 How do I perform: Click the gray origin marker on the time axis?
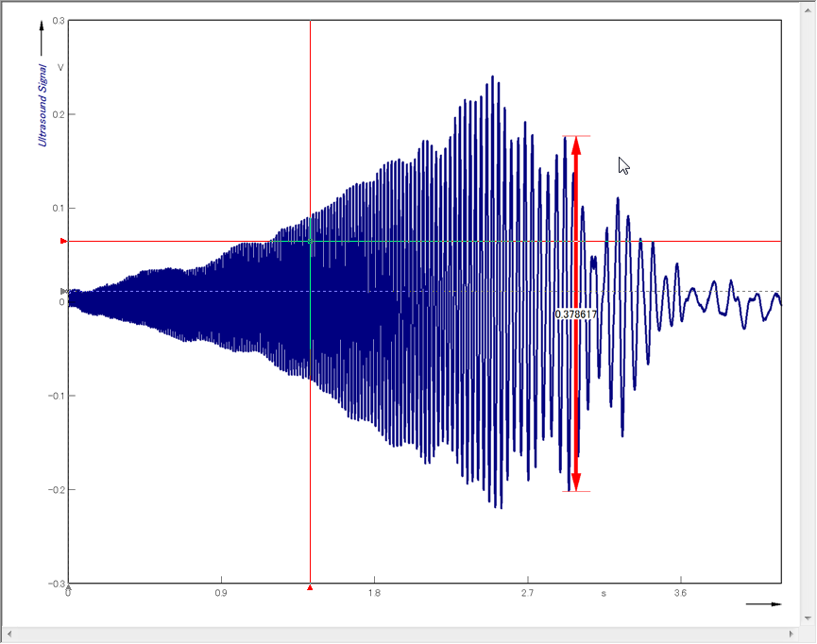click(68, 587)
